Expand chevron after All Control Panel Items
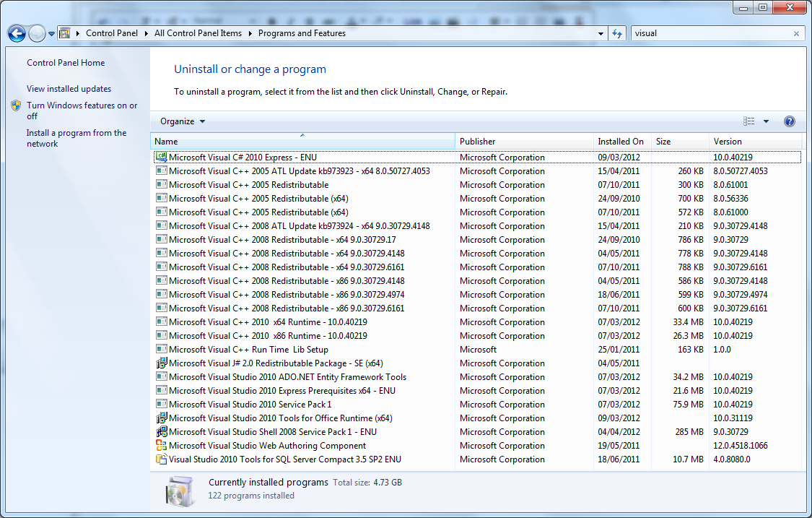 (250, 33)
